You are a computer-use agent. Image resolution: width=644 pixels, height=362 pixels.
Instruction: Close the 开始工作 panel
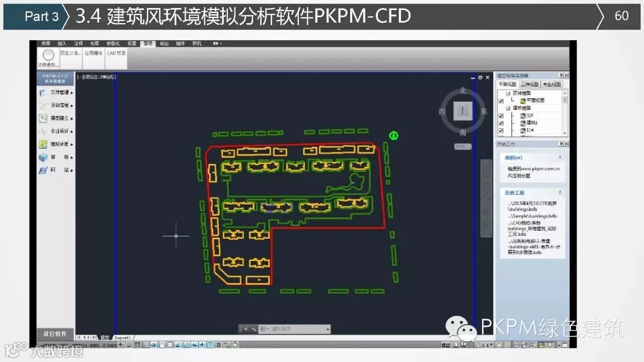pyautogui.click(x=566, y=144)
